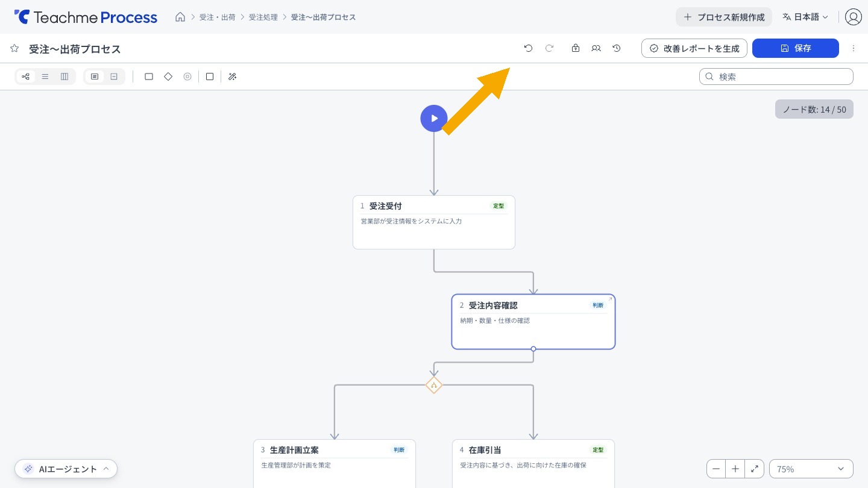Screen dimensions: 868x488
Task: Open the 日本語 language dropdown
Action: click(x=805, y=17)
